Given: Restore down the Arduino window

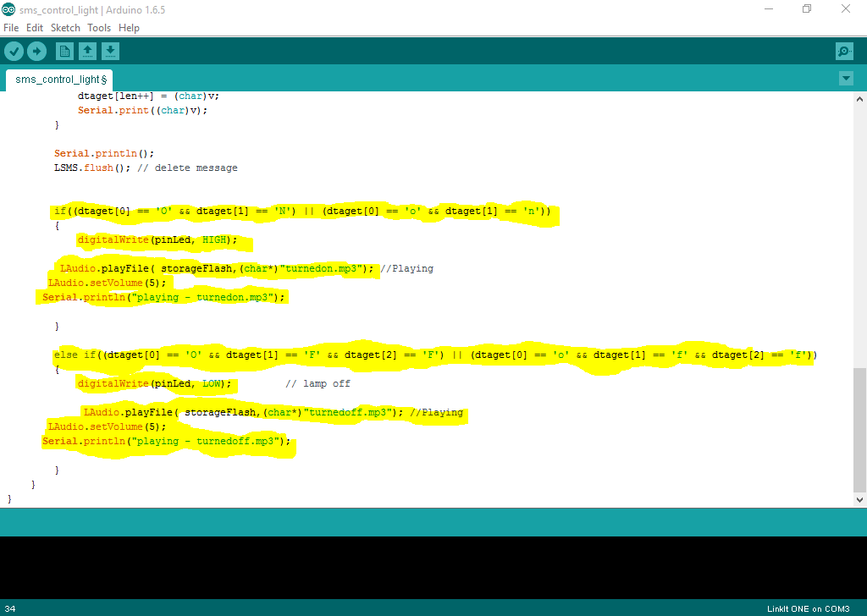Looking at the screenshot, I should pos(807,8).
